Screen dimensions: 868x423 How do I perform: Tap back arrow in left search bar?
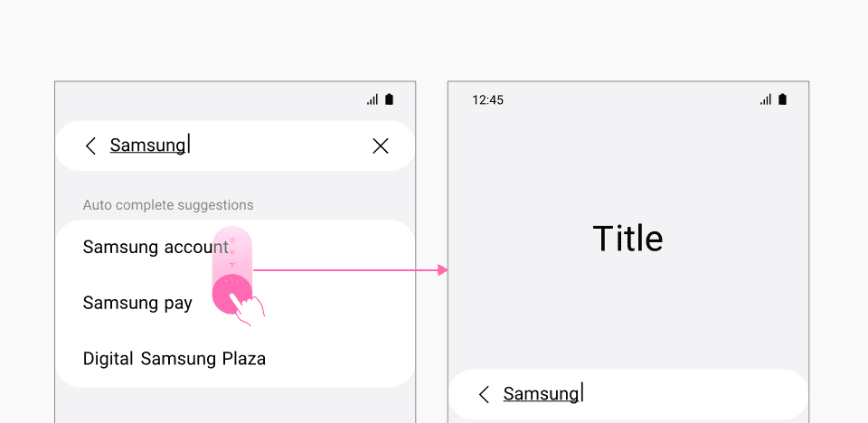pyautogui.click(x=90, y=146)
